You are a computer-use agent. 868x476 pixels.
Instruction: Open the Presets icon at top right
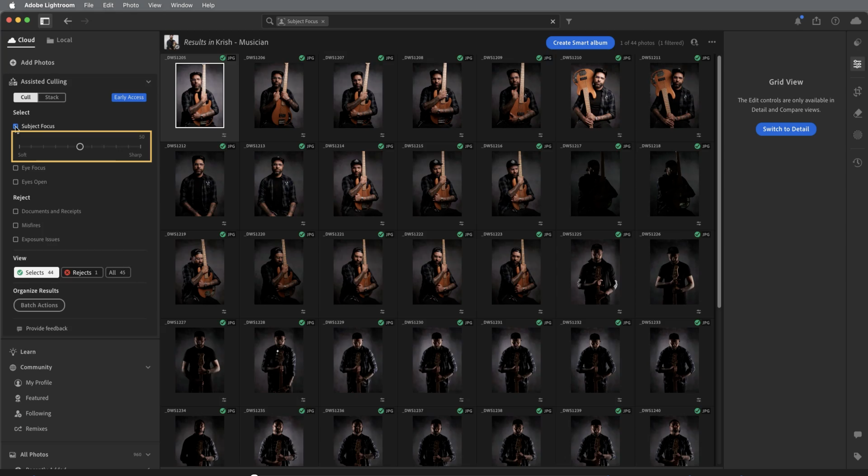[857, 42]
